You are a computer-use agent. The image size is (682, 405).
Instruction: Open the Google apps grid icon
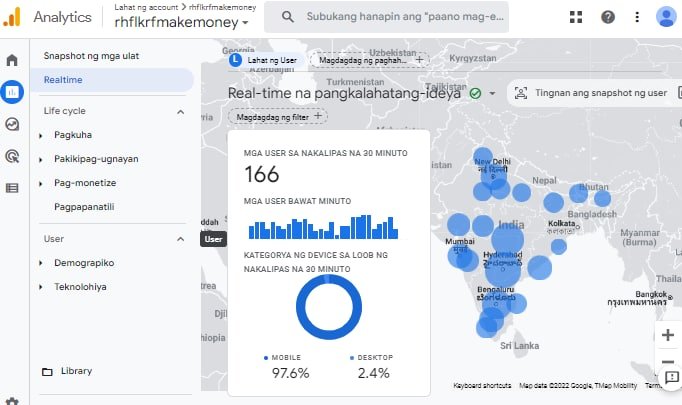[576, 17]
